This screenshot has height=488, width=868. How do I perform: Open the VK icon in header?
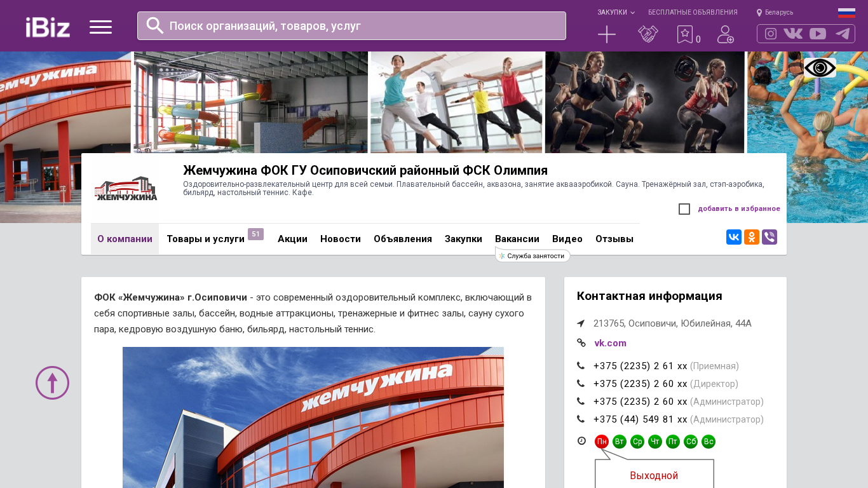(x=793, y=34)
